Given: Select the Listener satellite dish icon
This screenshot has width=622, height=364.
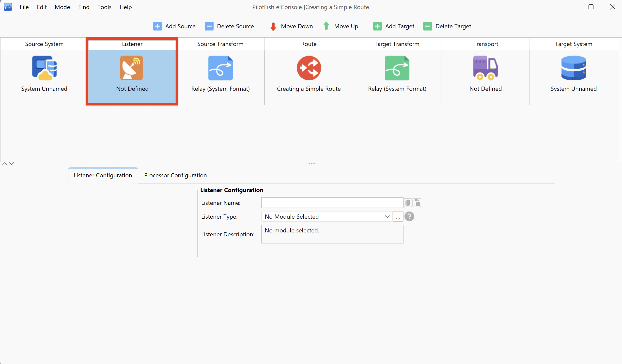Looking at the screenshot, I should click(131, 68).
